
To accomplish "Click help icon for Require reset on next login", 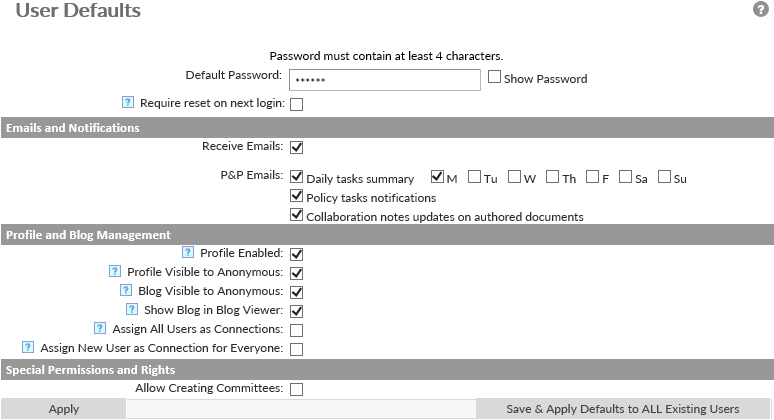I will [128, 102].
